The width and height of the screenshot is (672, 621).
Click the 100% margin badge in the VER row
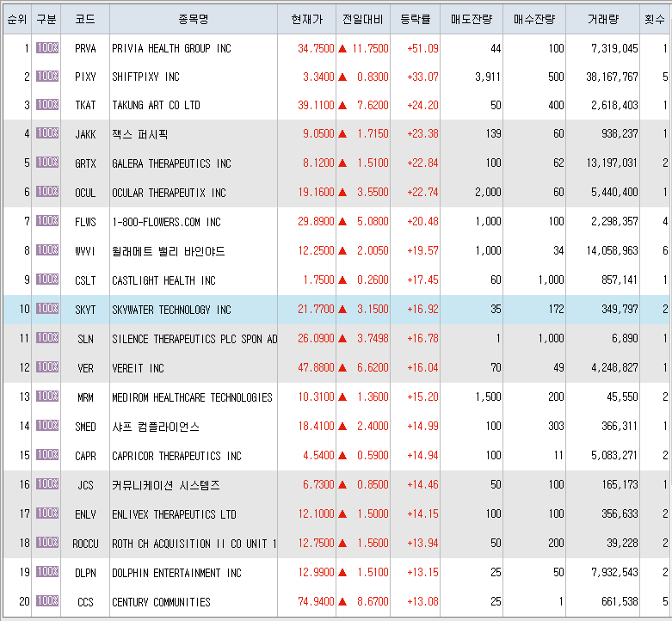[47, 366]
